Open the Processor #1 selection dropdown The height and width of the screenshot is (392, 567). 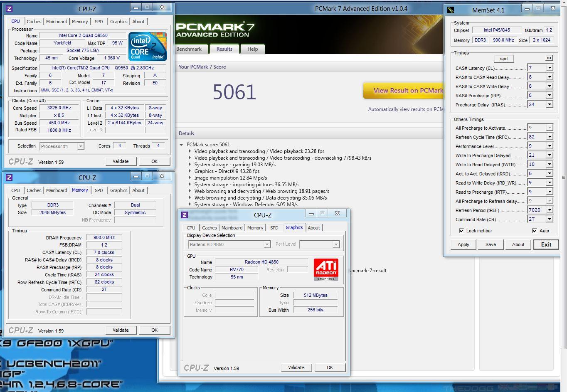coord(62,146)
